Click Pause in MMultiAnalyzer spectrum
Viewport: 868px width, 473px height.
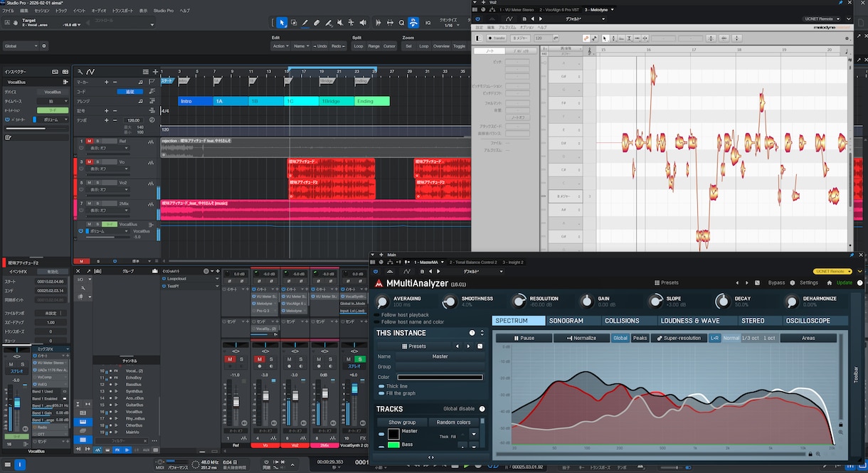tap(524, 338)
